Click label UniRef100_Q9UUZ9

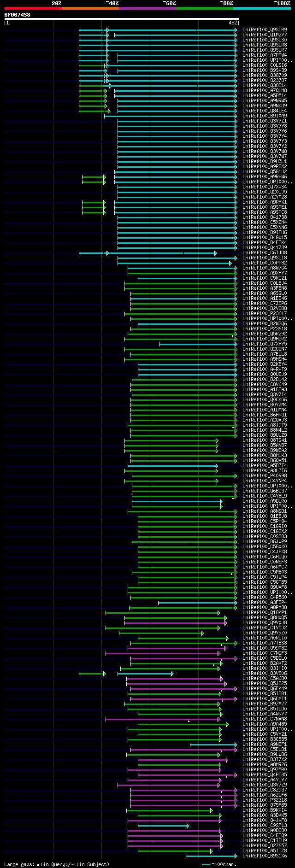pos(265,435)
